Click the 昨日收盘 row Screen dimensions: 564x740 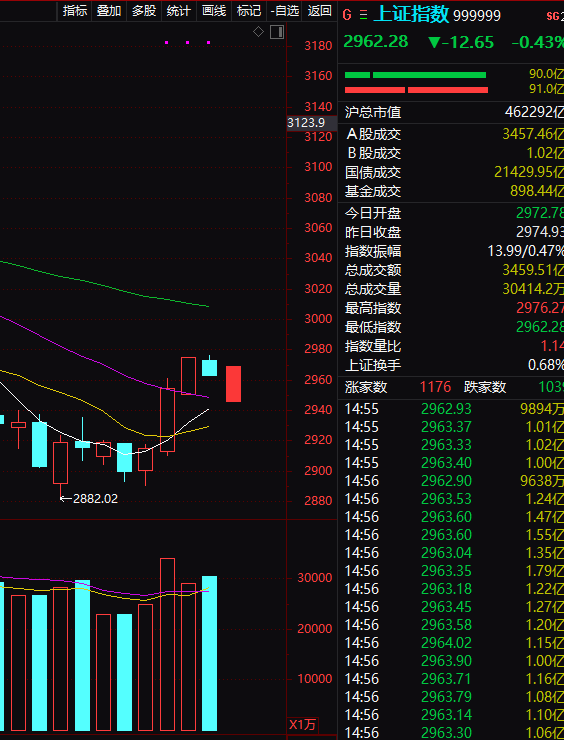(451, 232)
